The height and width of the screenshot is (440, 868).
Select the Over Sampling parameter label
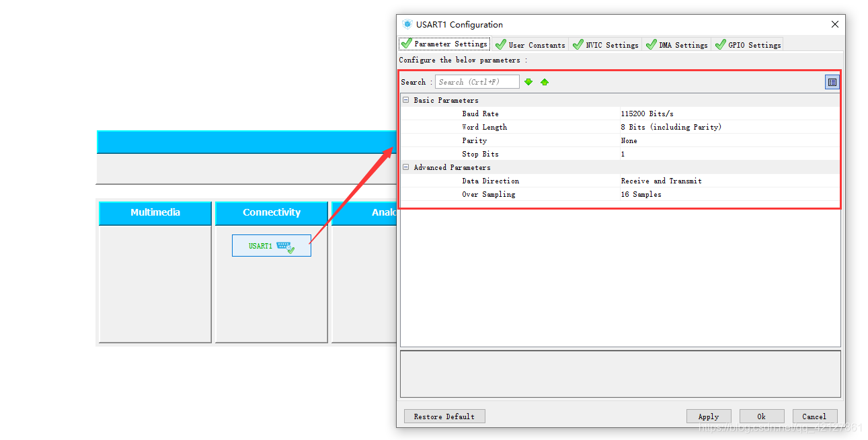click(488, 194)
